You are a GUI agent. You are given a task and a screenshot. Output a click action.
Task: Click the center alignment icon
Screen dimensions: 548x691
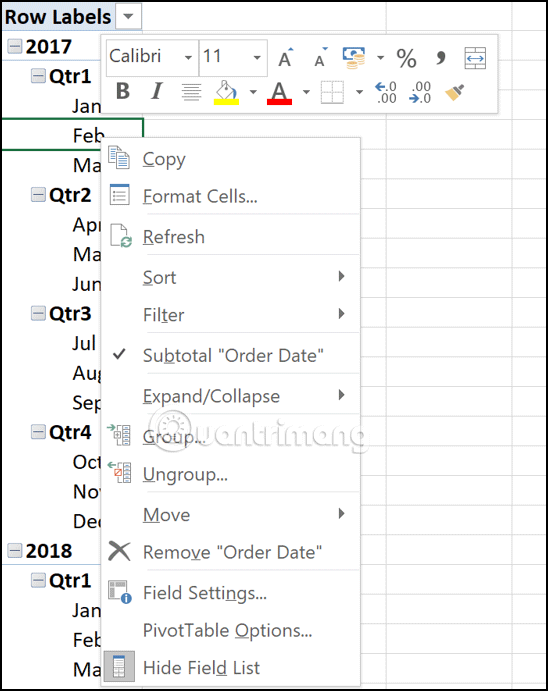[192, 92]
